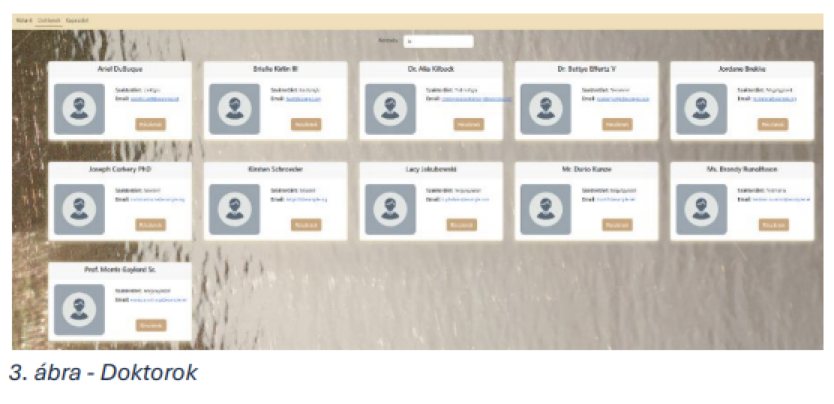Open Brielle Kirlin III's email link
834x404 pixels.
pos(304,99)
